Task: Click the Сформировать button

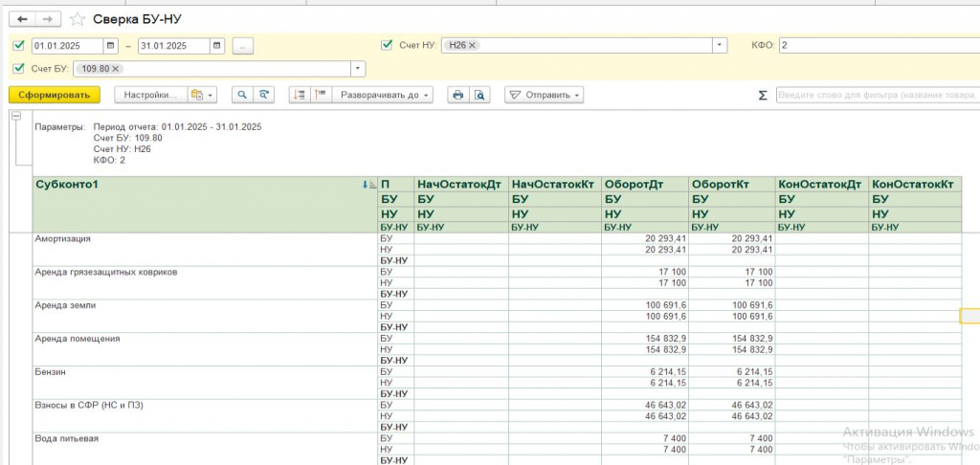Action: click(54, 95)
